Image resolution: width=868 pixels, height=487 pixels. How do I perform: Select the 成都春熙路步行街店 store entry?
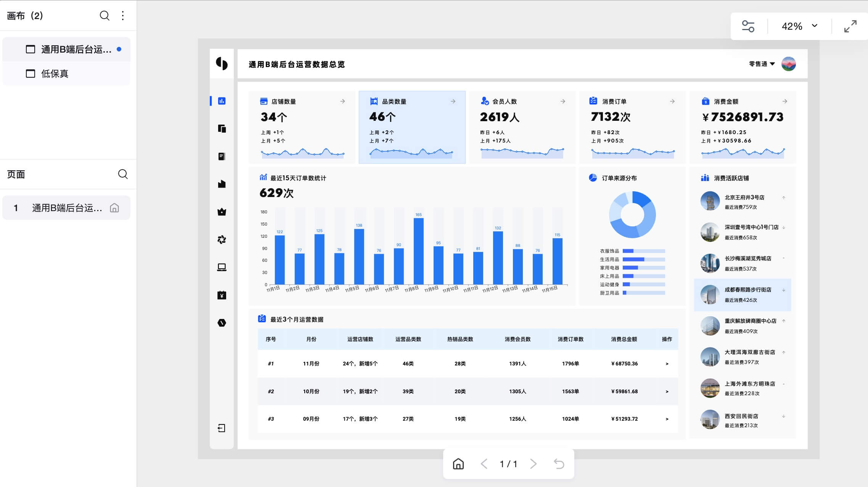click(742, 295)
